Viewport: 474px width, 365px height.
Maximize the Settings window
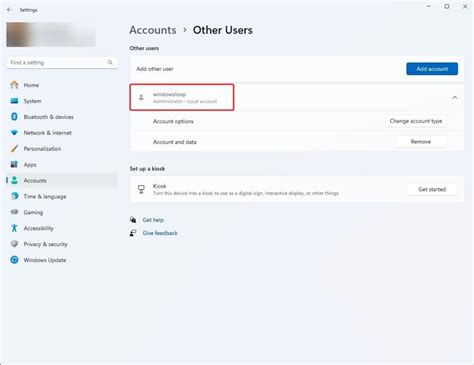coord(447,6)
